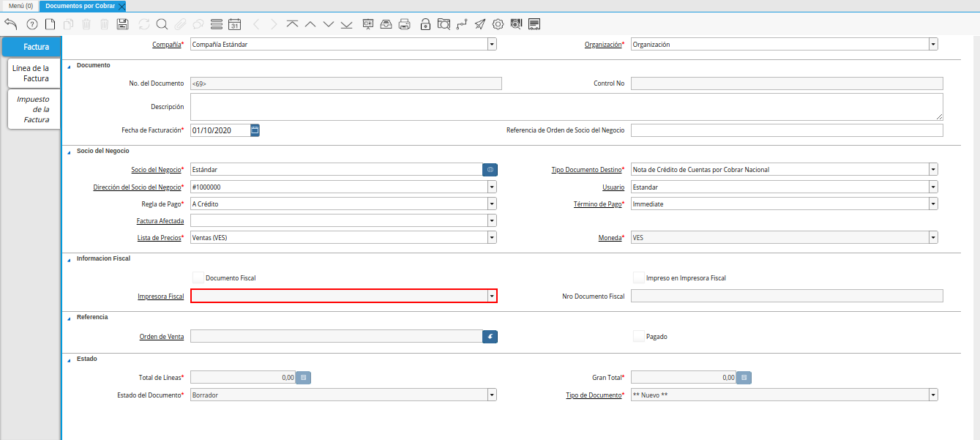Enable the Documento Fiscal checkbox

tap(198, 277)
